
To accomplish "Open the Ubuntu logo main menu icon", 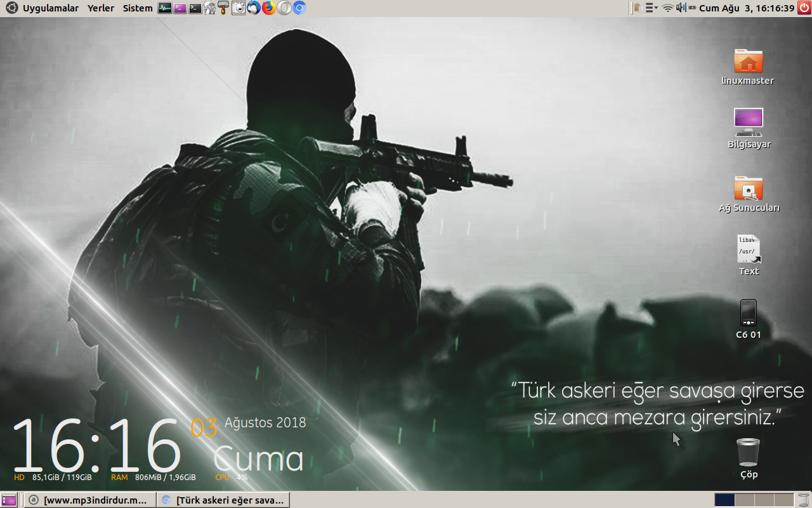I will (x=11, y=8).
